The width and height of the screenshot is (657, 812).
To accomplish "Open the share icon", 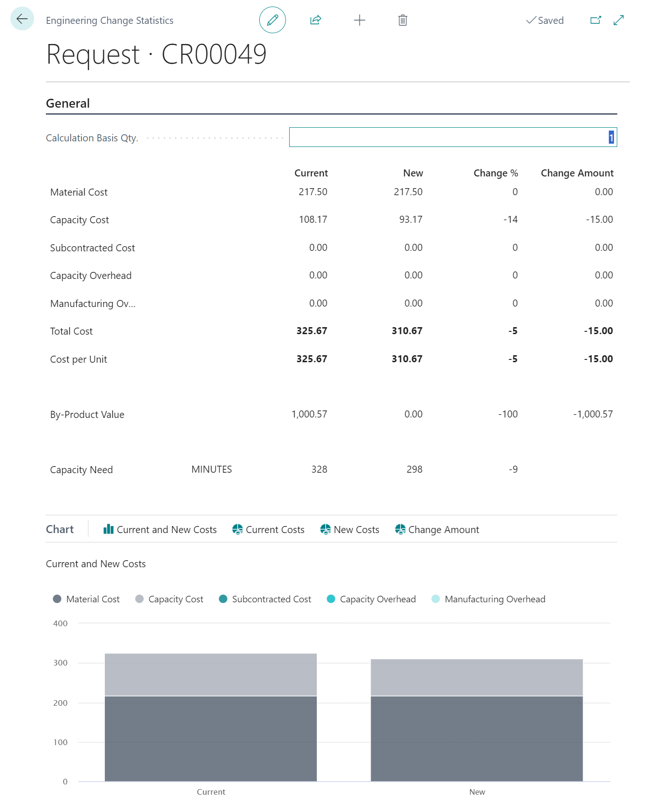I will (315, 20).
